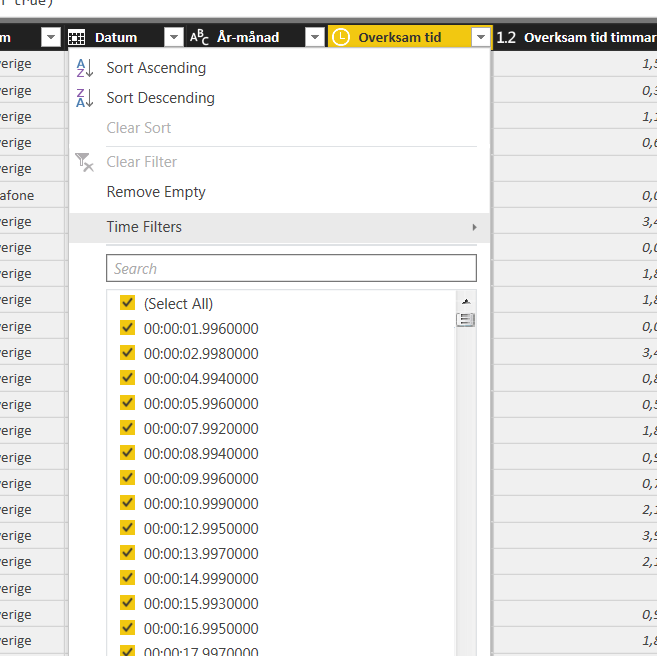Click the date type icon on Datum column
Viewport: 657px width, 656px height.
point(76,38)
